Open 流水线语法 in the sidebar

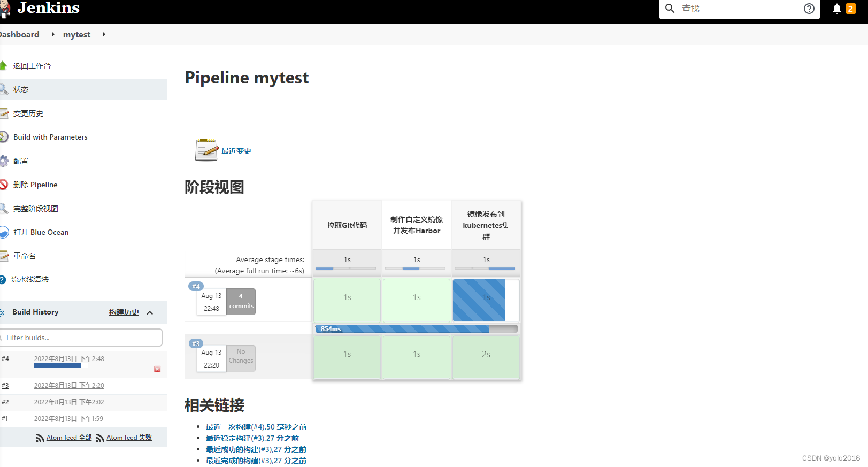pos(30,279)
